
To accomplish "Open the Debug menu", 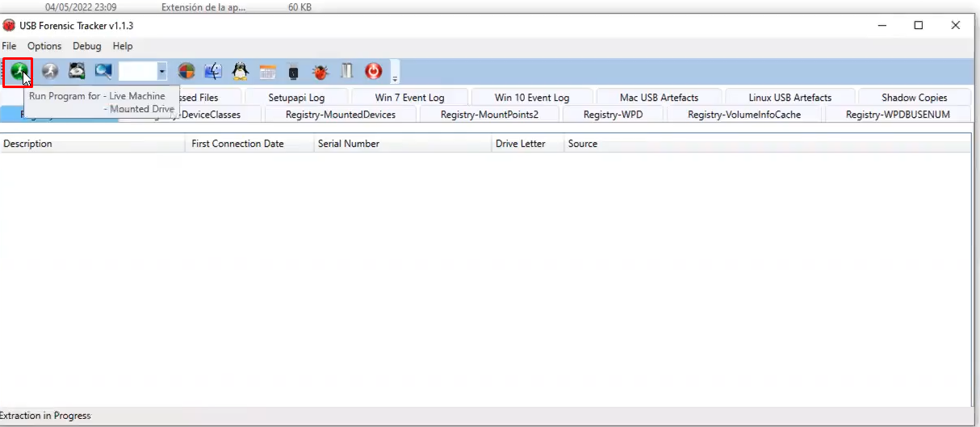I will [x=87, y=46].
